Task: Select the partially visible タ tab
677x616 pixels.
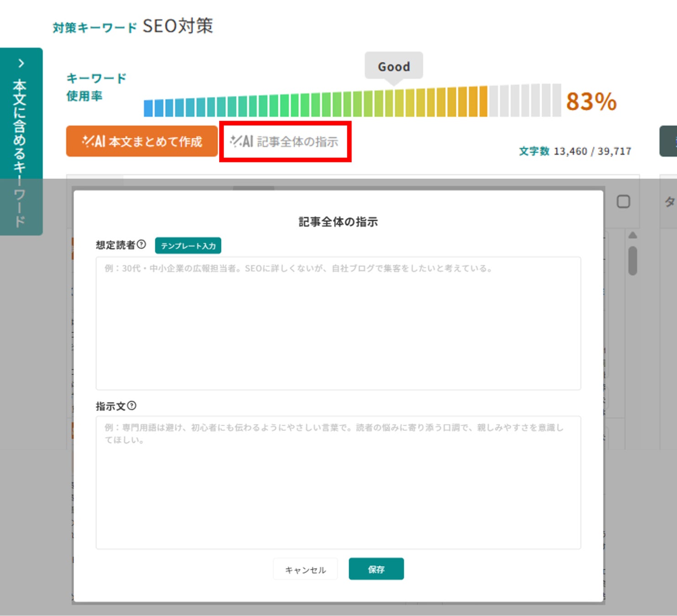Action: (669, 202)
